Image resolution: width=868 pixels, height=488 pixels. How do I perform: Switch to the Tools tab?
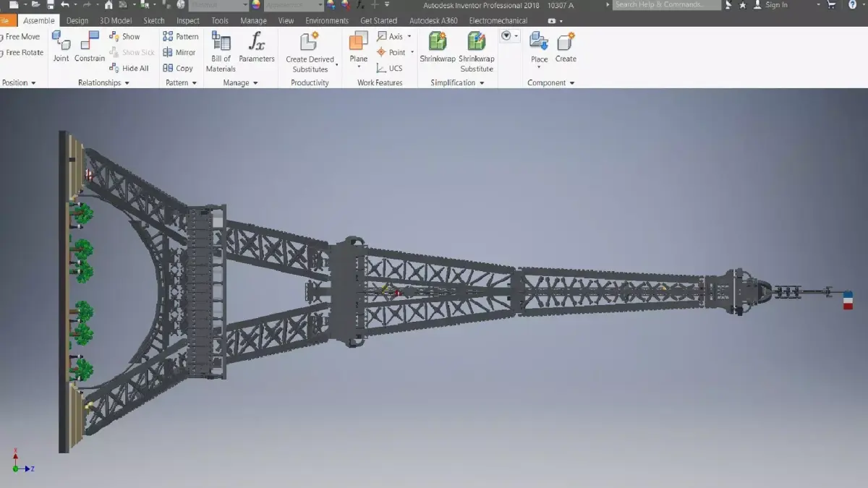(x=220, y=21)
